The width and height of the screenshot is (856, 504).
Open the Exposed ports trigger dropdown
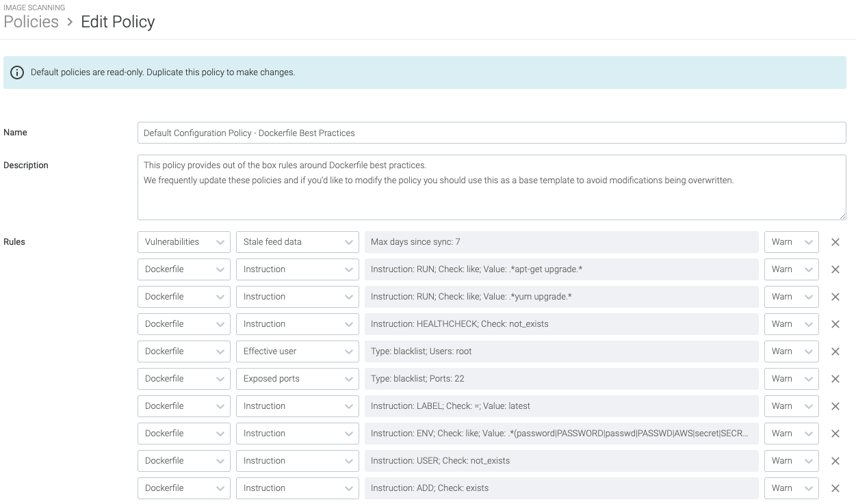[x=297, y=378]
